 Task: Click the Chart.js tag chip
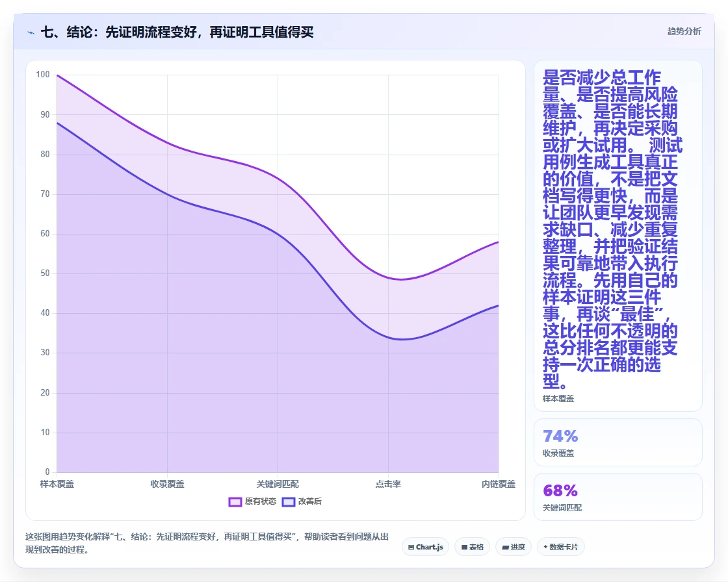425,547
